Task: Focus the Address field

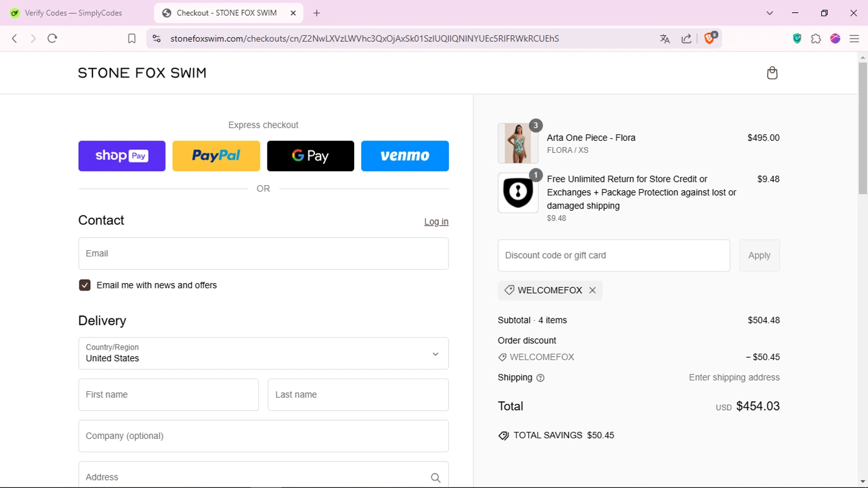Action: [x=263, y=475]
